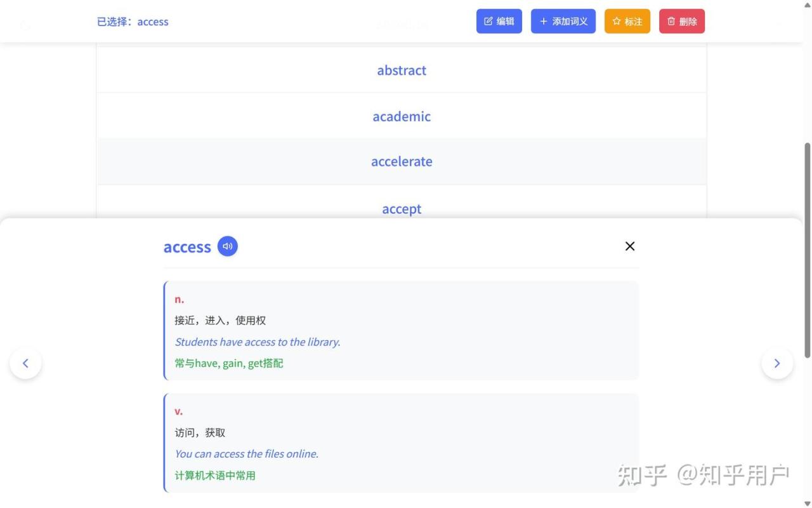Open the accelerate word entry
The height and width of the screenshot is (508, 812).
click(402, 162)
